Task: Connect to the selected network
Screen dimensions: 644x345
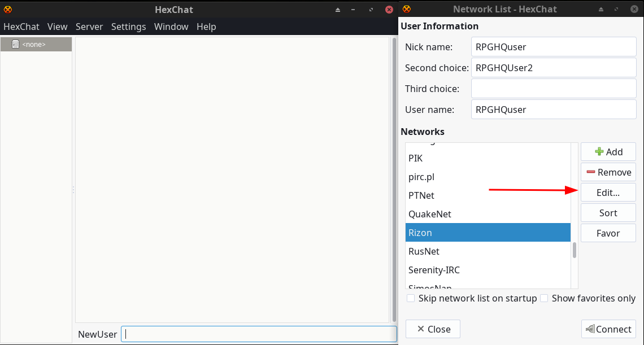Action: point(608,329)
